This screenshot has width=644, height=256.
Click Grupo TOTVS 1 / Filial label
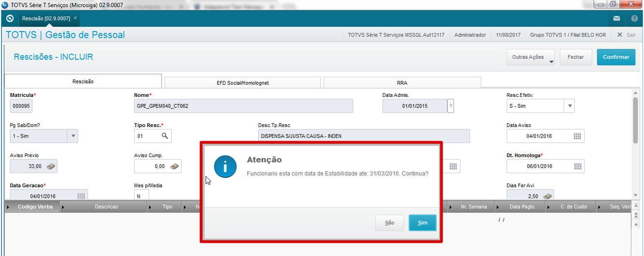tap(568, 35)
